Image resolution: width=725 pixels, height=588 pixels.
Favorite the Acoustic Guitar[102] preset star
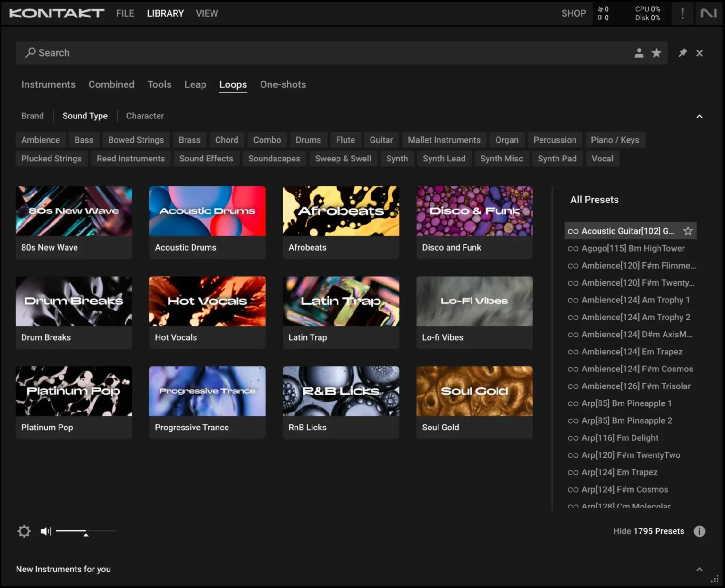(x=688, y=231)
